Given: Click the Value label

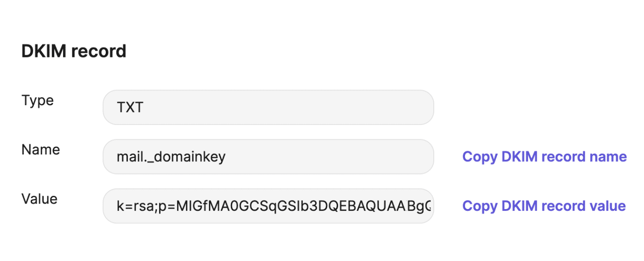Looking at the screenshot, I should (x=40, y=199).
